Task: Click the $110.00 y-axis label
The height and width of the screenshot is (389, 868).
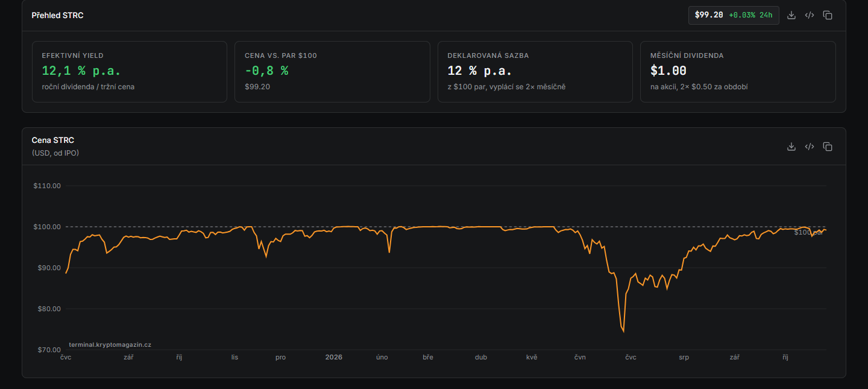Action: coord(47,186)
